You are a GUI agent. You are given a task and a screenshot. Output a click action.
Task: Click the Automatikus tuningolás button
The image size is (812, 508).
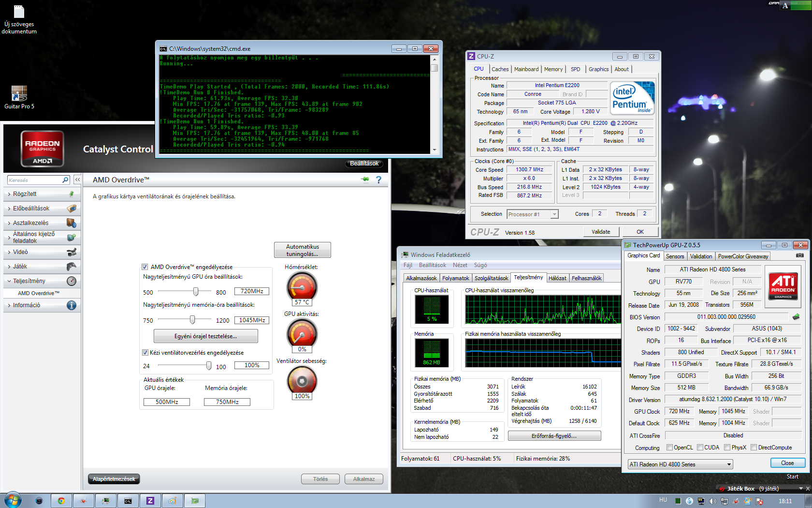coord(303,250)
